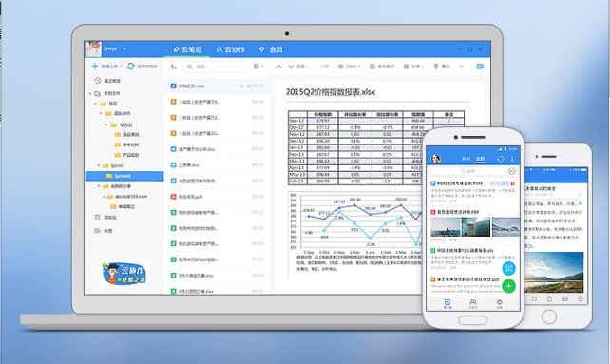Toggle the blue reading-view icon at toolbar right
Viewport: 610px width, 364px height.
(x=480, y=67)
